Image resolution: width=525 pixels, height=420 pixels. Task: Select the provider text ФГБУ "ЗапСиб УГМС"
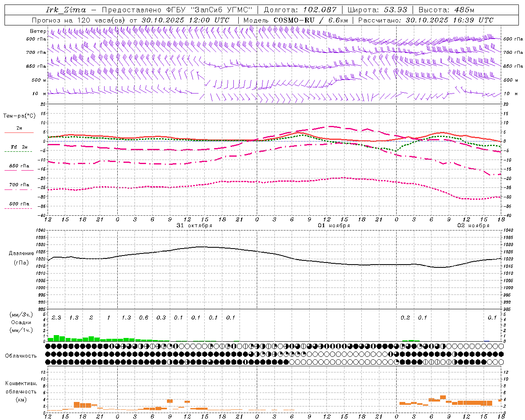pos(210,10)
